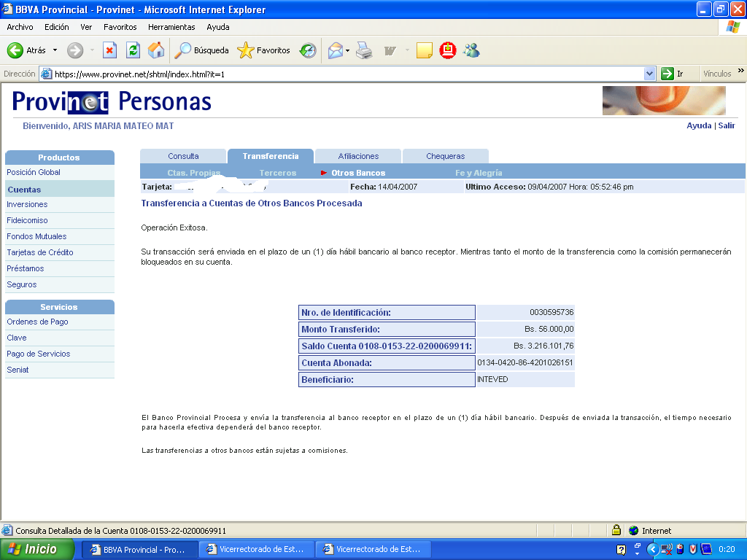Open Fondos Mutuales link
The image size is (747, 560).
36,236
